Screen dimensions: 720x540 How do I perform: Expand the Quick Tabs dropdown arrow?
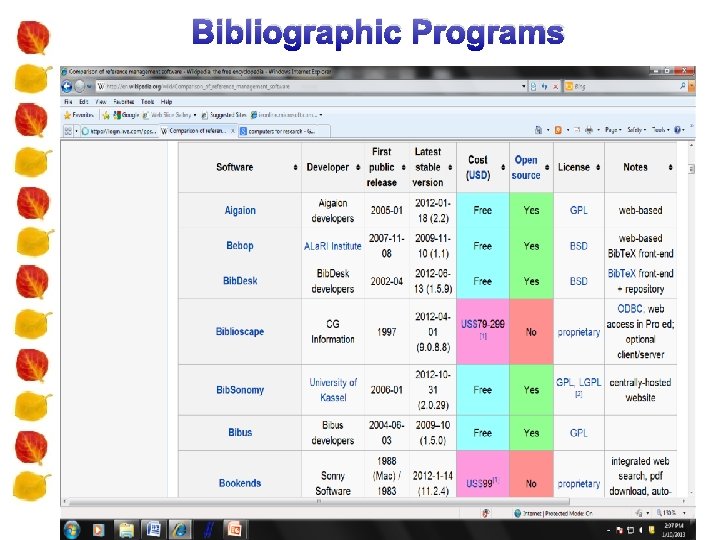tap(76, 131)
